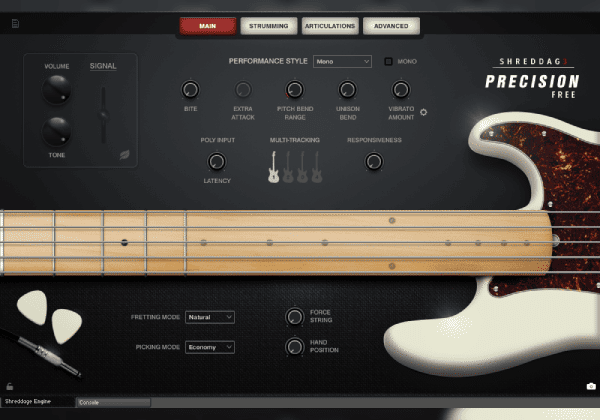Toggle the MONO checkbox
The image size is (600, 420).
(x=388, y=61)
